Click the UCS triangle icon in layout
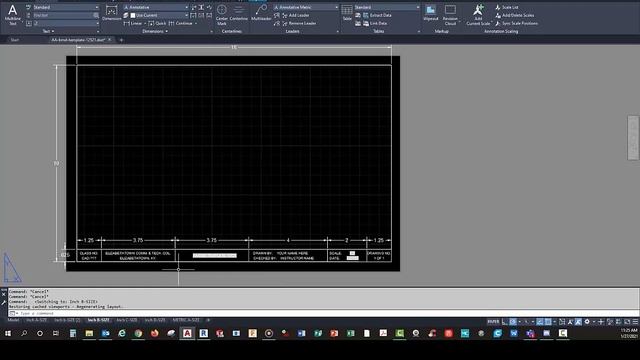Viewport: 640px width, 360px height. coord(12,268)
